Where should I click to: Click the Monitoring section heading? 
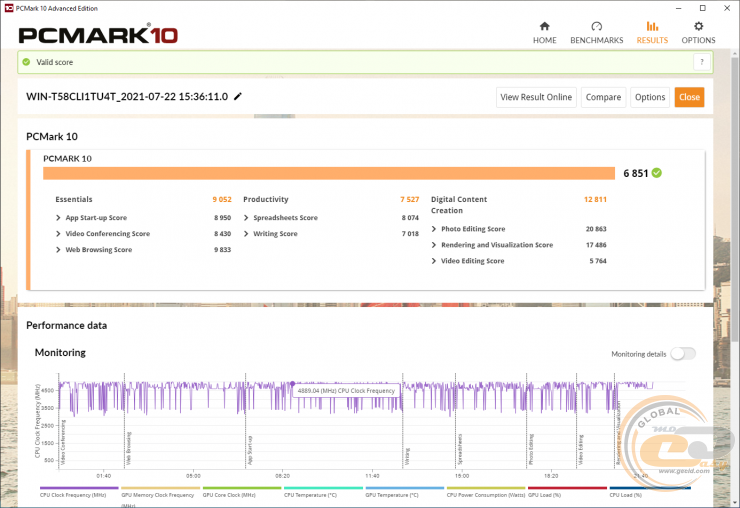[x=60, y=353]
